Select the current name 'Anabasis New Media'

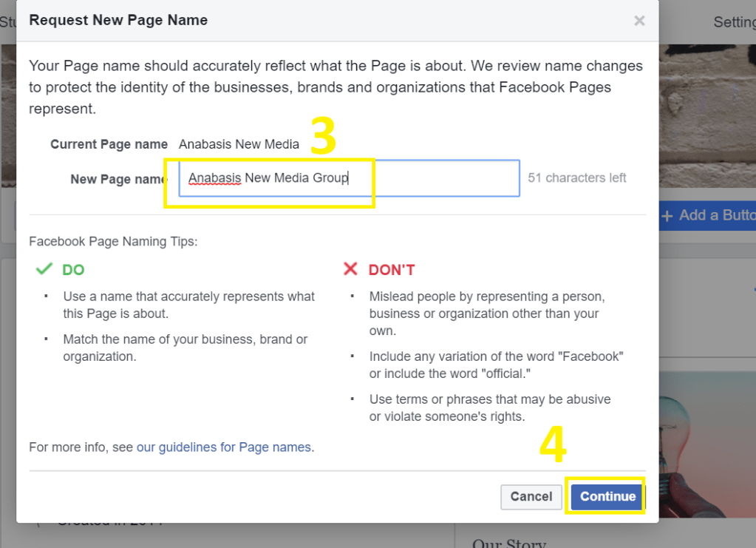[x=239, y=144]
